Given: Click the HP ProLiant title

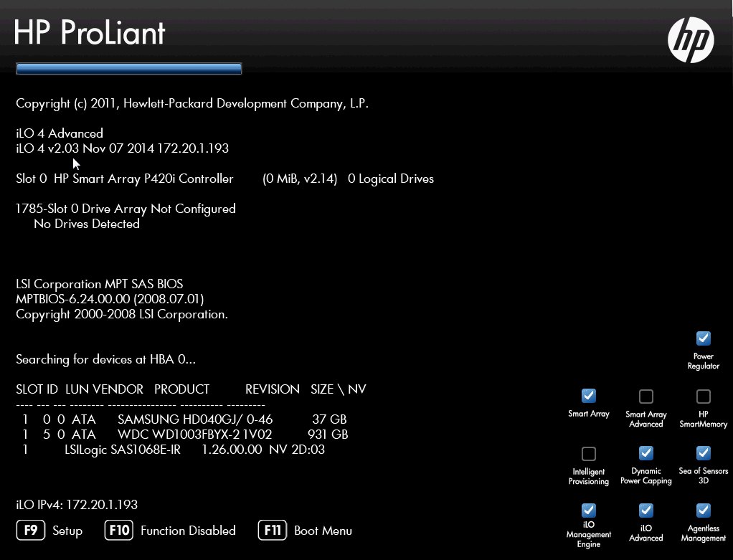Looking at the screenshot, I should pos(89,32).
